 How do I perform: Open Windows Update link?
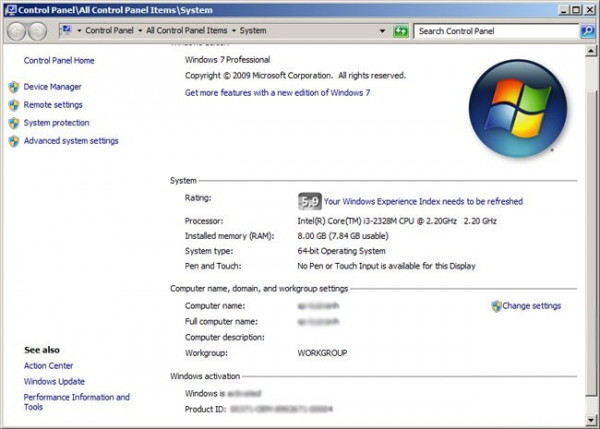(x=54, y=382)
